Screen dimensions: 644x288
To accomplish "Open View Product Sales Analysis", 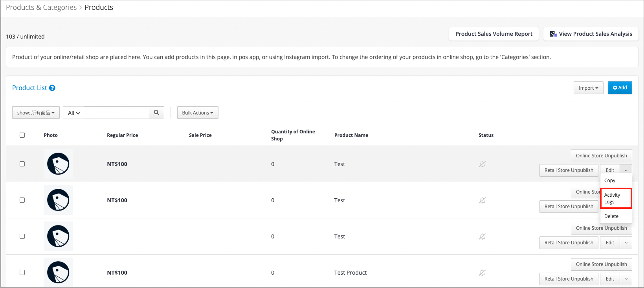I will pos(591,34).
